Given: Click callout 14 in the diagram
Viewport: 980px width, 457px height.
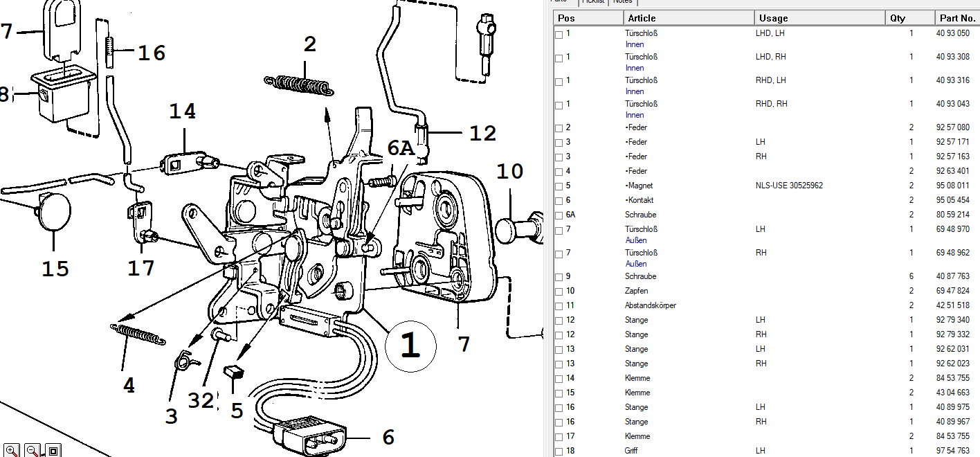Looking at the screenshot, I should 183,111.
